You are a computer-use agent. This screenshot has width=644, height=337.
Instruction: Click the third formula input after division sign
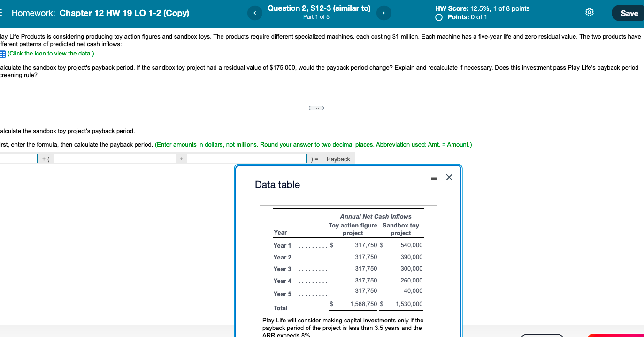[x=247, y=159]
